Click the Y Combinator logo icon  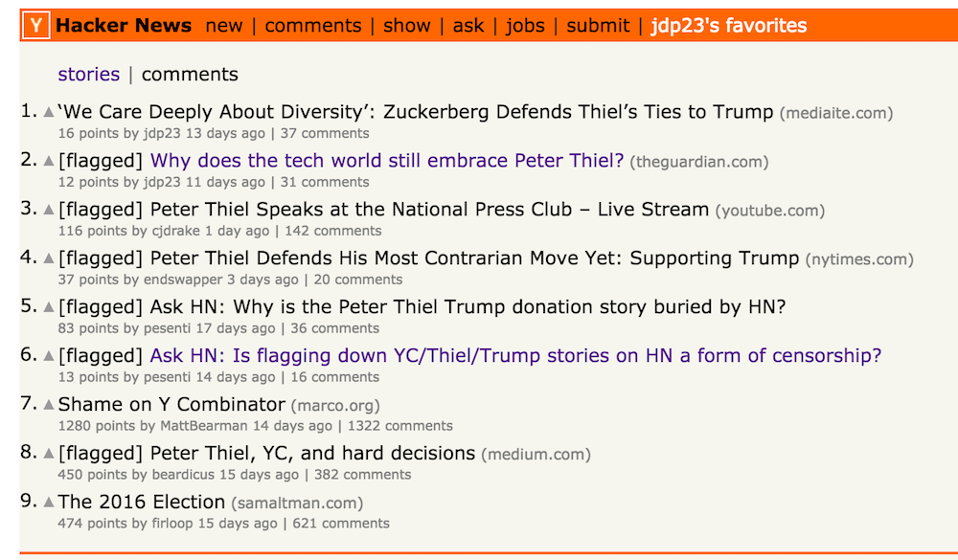tap(36, 26)
